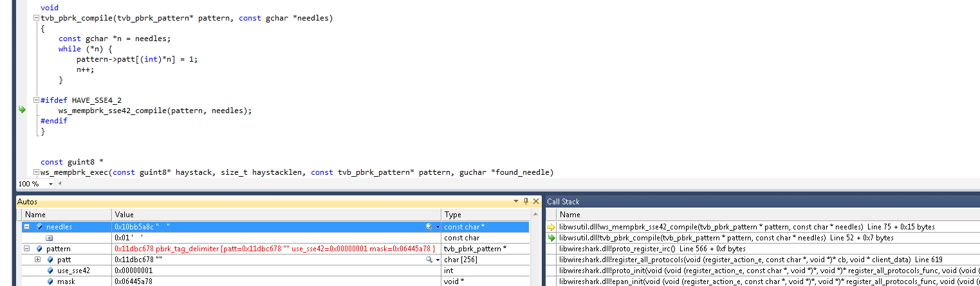The width and height of the screenshot is (980, 286).
Task: Click the Autos scrollbar up arrow
Action: click(535, 215)
